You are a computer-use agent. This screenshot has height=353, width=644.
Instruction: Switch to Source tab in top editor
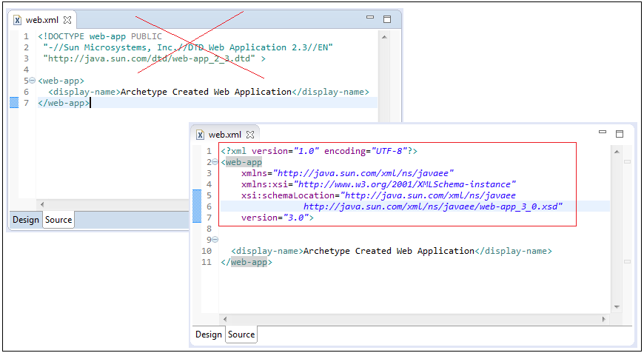tap(58, 220)
